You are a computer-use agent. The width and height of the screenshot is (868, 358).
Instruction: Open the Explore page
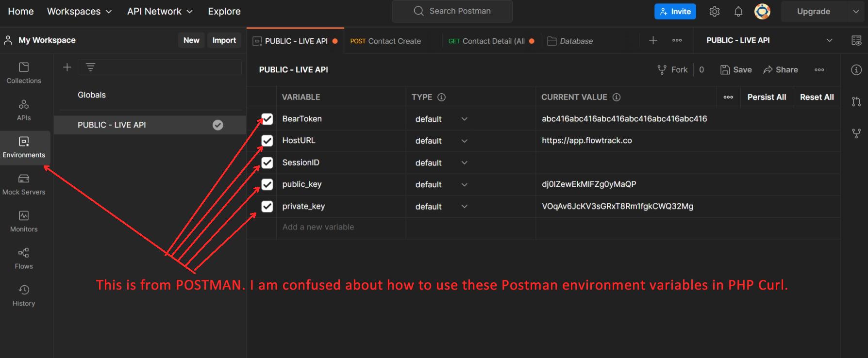224,11
